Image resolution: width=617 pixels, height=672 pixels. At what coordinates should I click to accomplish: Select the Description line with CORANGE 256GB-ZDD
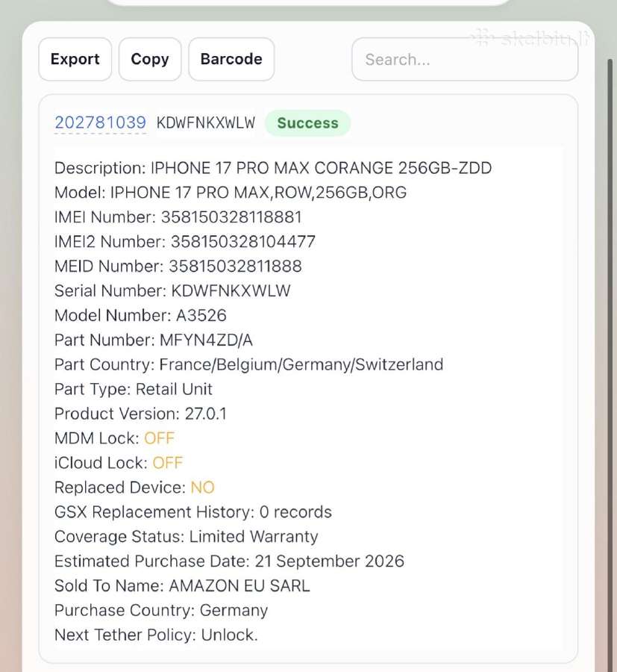coord(273,168)
